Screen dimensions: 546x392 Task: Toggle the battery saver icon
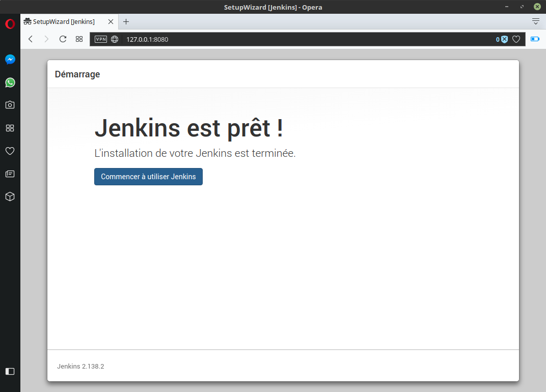(535, 39)
